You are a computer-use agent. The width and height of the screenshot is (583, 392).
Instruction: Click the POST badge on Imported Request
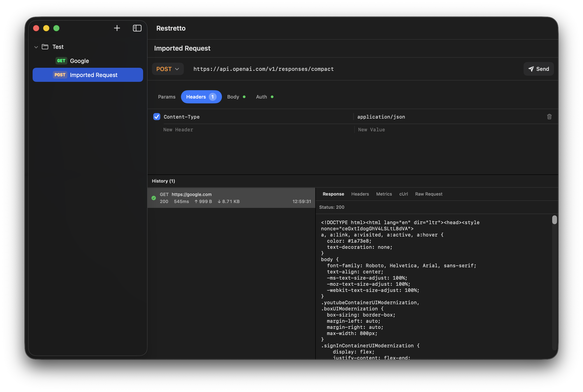(x=60, y=75)
